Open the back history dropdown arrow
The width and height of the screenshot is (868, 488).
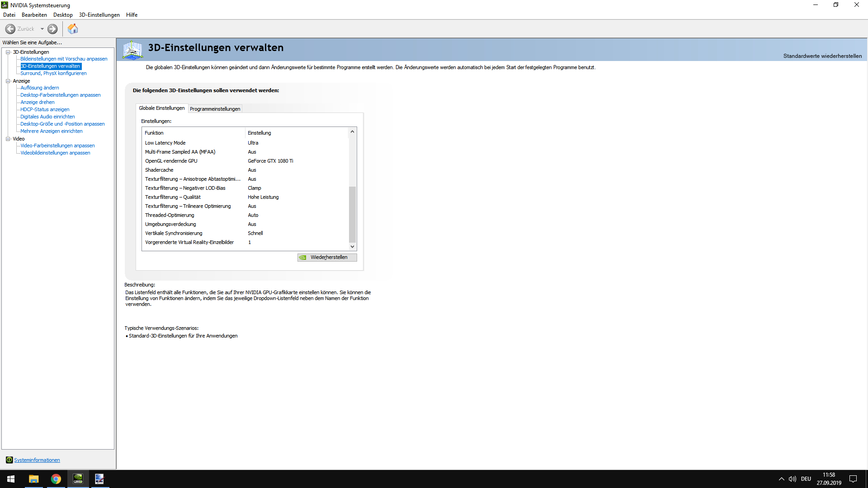42,29
